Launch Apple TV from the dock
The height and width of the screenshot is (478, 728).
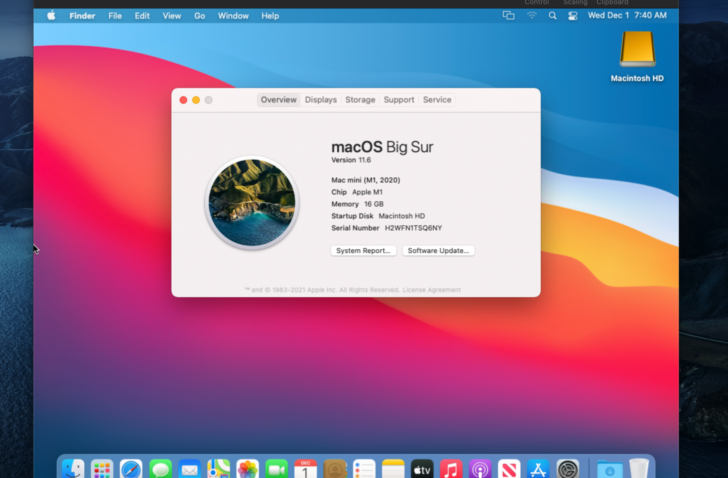tap(422, 469)
